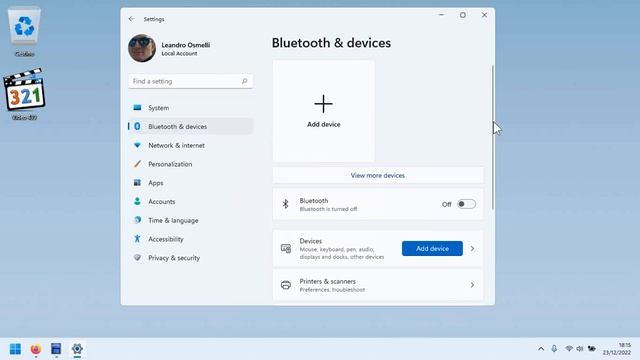This screenshot has height=360, width=640.
Task: Open Time & language settings
Action: 191,220
